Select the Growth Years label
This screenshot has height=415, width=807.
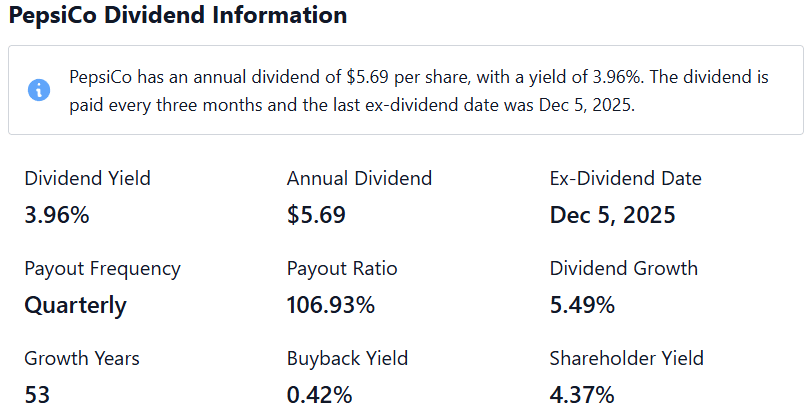pos(82,359)
